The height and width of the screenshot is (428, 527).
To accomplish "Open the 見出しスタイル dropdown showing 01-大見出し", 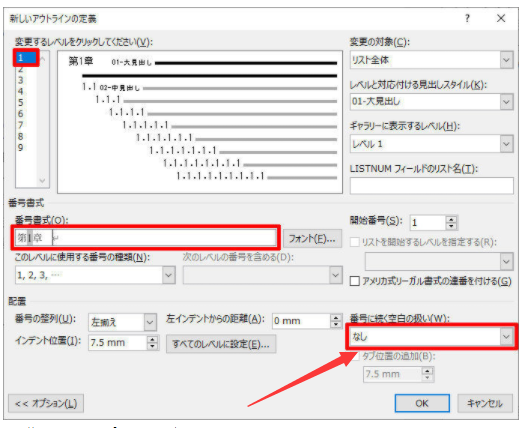I will pos(506,102).
